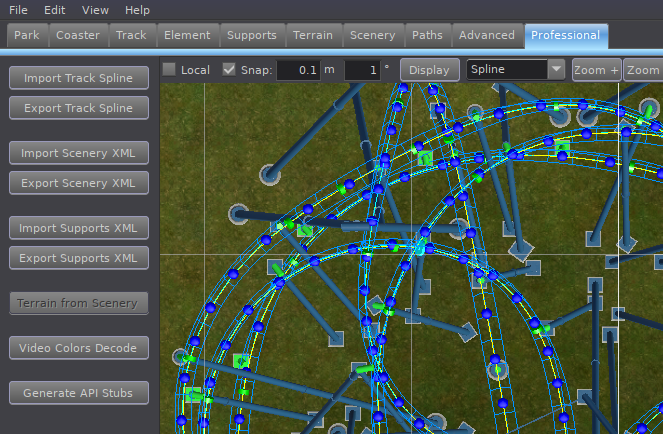Open the View menu
Screen dimensions: 663x434
96,10
